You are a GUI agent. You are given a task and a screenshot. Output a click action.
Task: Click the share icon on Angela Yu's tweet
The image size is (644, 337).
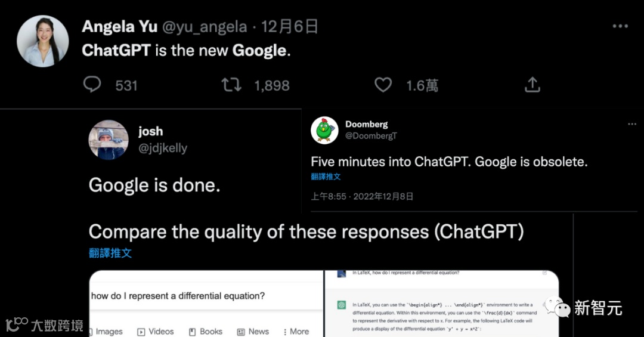pyautogui.click(x=532, y=85)
